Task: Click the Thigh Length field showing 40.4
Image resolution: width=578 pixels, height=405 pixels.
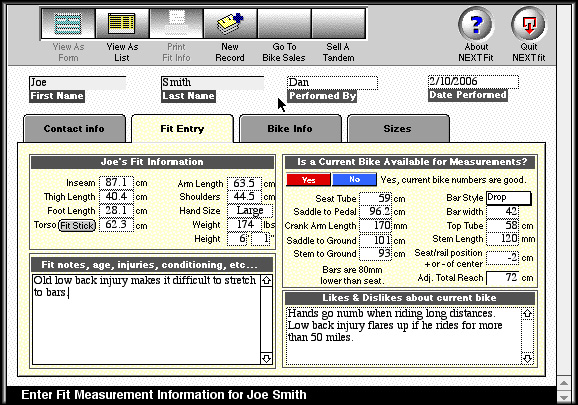Action: tap(116, 196)
